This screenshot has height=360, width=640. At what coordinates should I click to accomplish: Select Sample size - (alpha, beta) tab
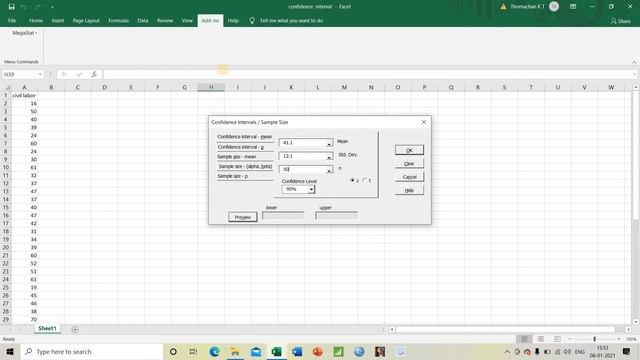244,167
